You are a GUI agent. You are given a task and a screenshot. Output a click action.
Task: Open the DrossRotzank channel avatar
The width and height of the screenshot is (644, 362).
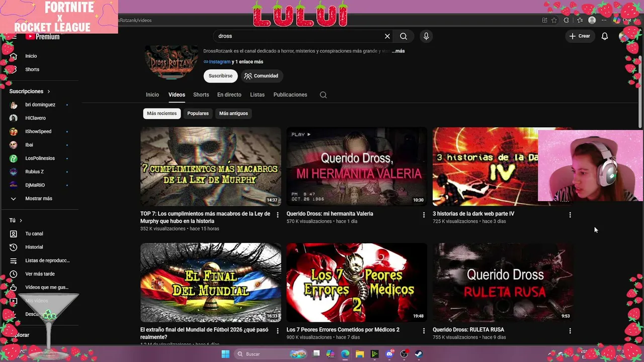click(172, 62)
